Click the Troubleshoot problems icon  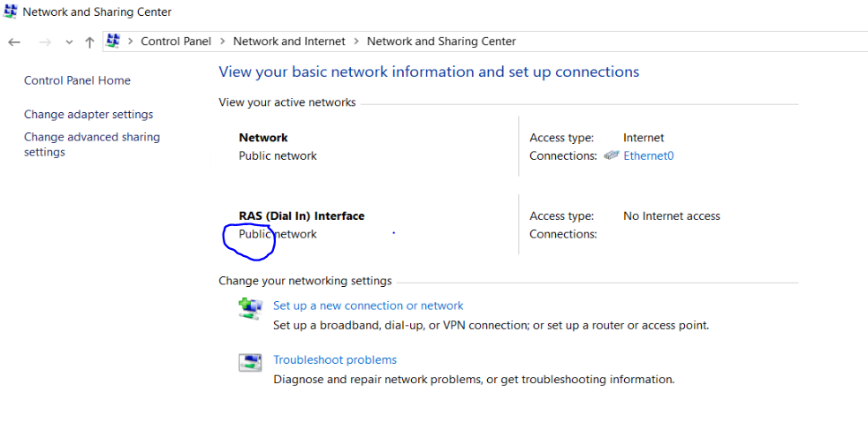tap(250, 363)
